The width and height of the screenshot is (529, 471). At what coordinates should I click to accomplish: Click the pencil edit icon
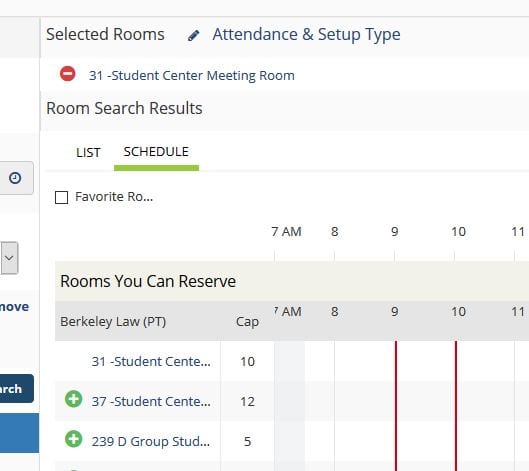coord(193,35)
